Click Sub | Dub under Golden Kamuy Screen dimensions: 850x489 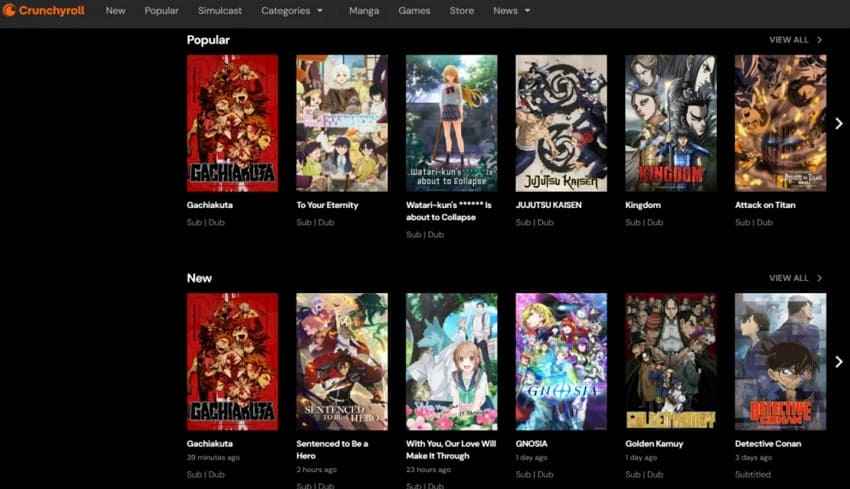(x=644, y=474)
